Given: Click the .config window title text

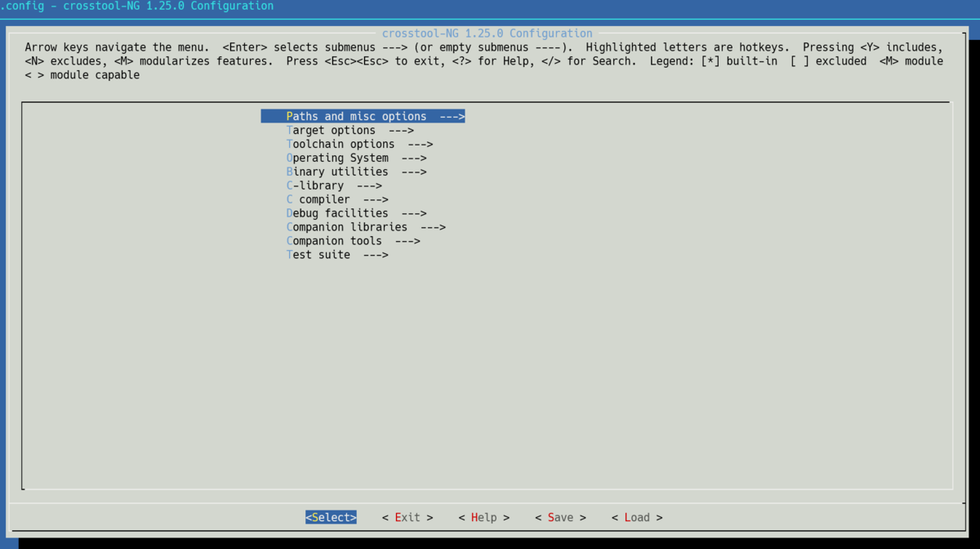Looking at the screenshot, I should click(137, 7).
